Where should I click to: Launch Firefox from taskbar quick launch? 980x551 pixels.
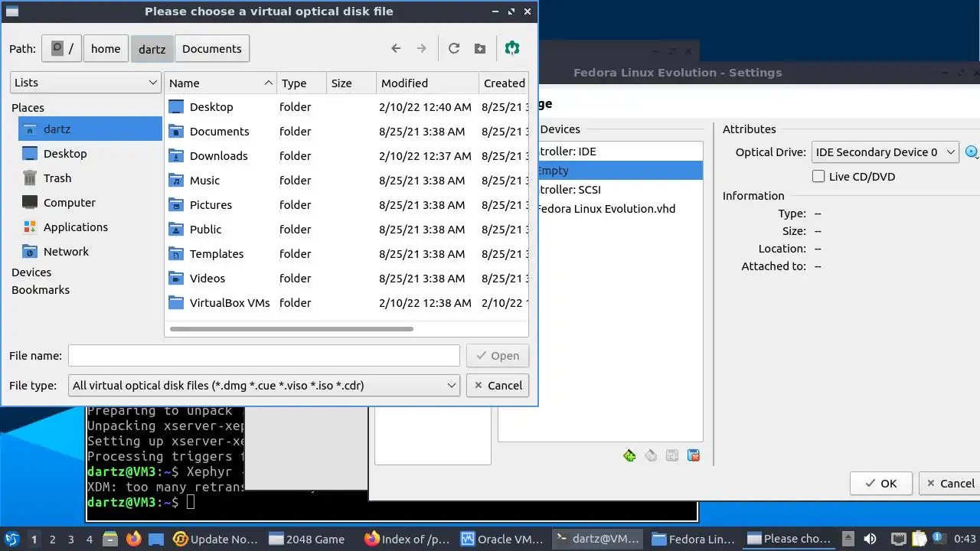[x=133, y=539]
